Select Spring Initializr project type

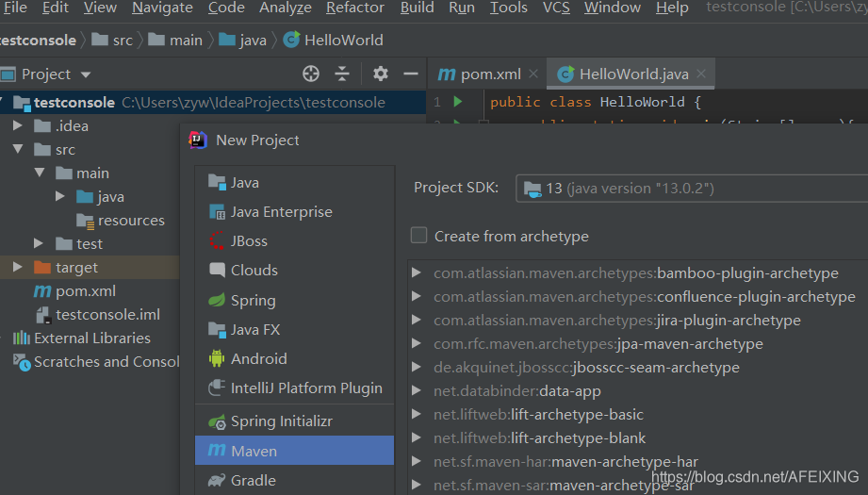[294, 421]
